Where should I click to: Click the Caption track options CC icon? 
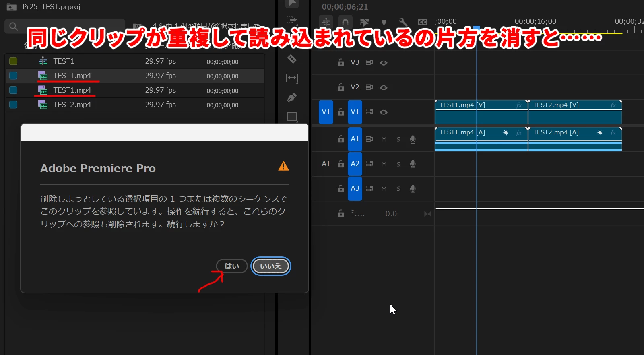coord(422,22)
